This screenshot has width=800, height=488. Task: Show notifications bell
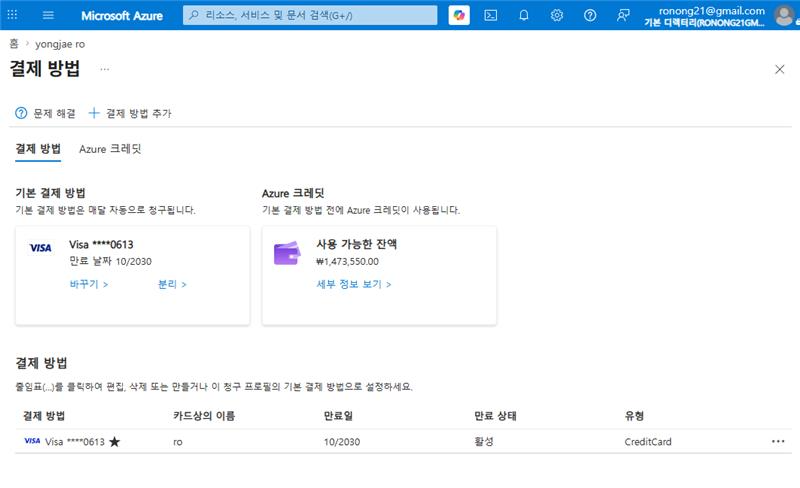click(x=524, y=15)
